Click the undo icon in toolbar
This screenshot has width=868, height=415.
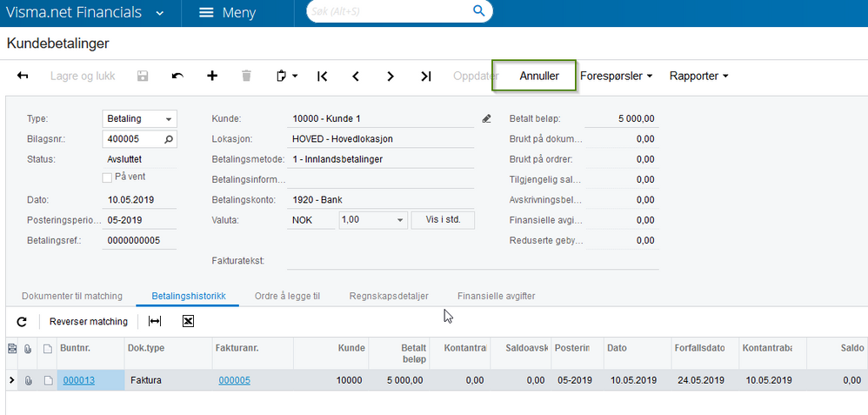(x=177, y=77)
